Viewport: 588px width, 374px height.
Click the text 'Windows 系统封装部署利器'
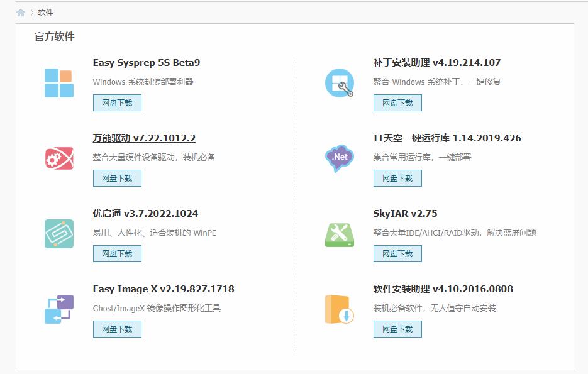pos(143,82)
